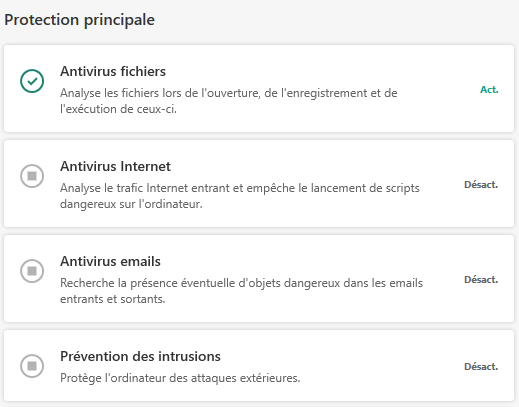The width and height of the screenshot is (519, 407).
Task: Open the Antivirus fichiers title
Action: [113, 71]
